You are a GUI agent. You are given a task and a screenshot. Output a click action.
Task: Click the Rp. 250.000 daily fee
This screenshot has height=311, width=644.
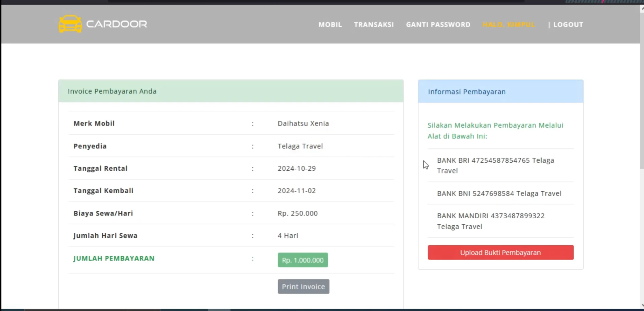pyautogui.click(x=298, y=213)
